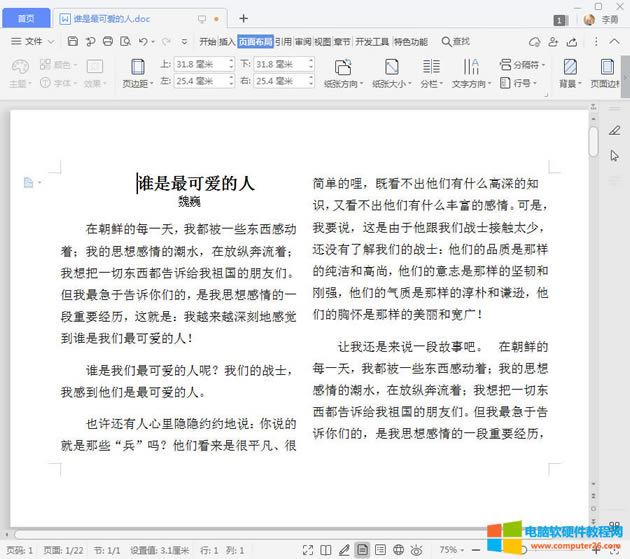Screen dimensions: 630x559
Task: Click the 查找 search button
Action: (x=454, y=42)
